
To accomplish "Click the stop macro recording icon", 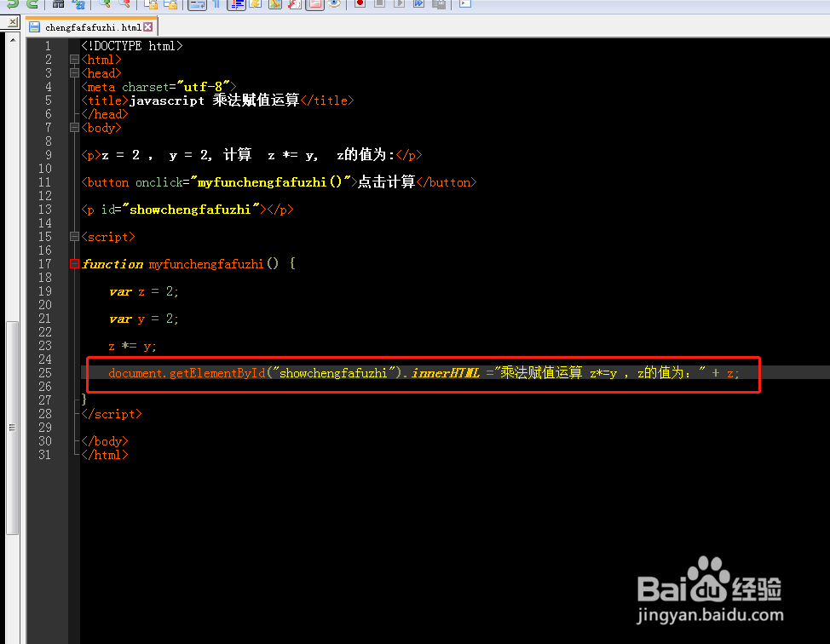I will point(379,3).
